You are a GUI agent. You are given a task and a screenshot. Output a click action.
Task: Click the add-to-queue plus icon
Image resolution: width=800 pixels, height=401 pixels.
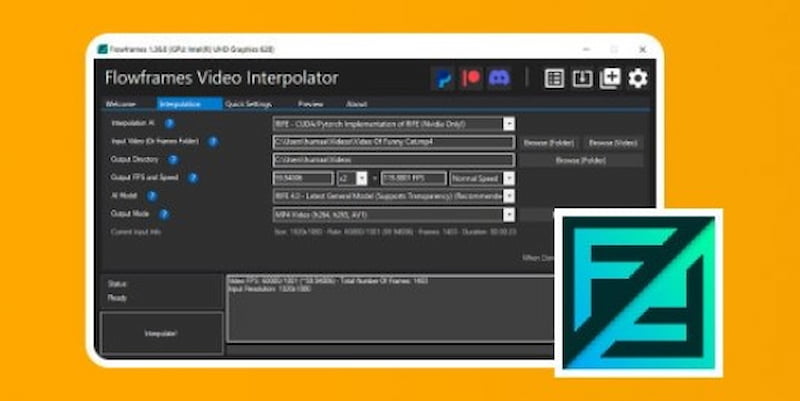click(610, 79)
